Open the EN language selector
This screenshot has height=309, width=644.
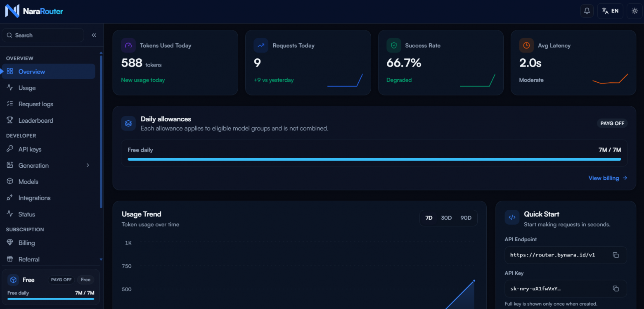point(610,11)
